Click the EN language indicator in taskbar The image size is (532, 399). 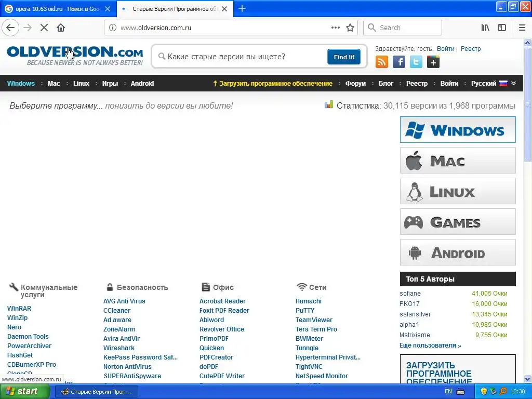click(448, 392)
